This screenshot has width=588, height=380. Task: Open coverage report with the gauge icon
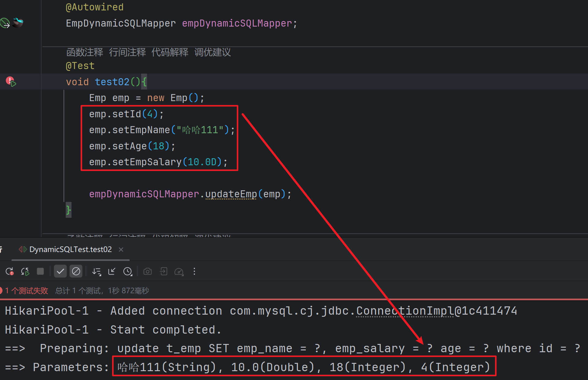coord(179,271)
